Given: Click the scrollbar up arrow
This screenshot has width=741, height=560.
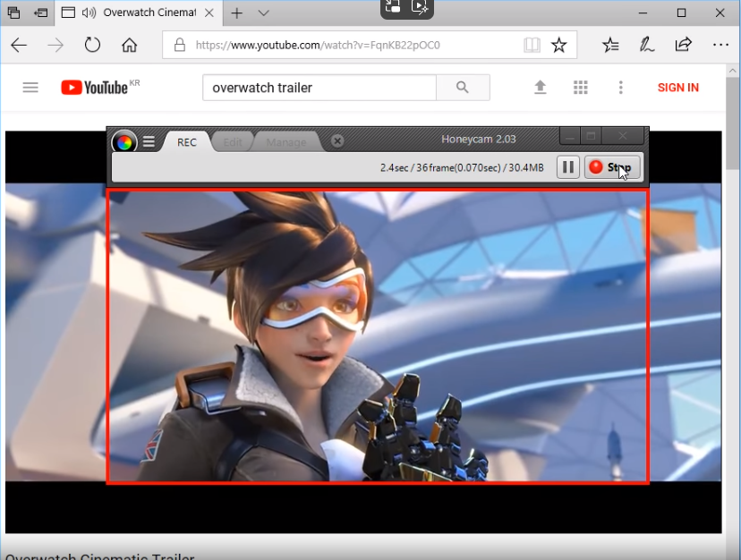Looking at the screenshot, I should pos(732,71).
